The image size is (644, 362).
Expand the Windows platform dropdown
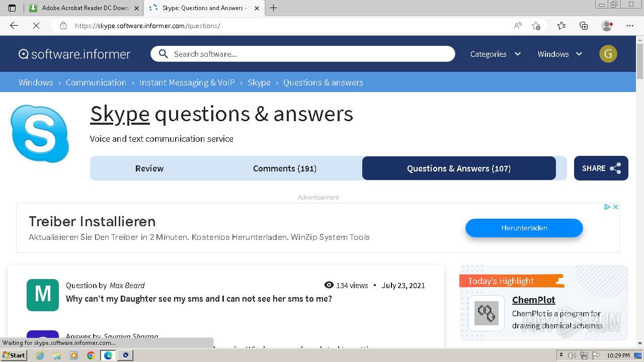[x=560, y=54]
